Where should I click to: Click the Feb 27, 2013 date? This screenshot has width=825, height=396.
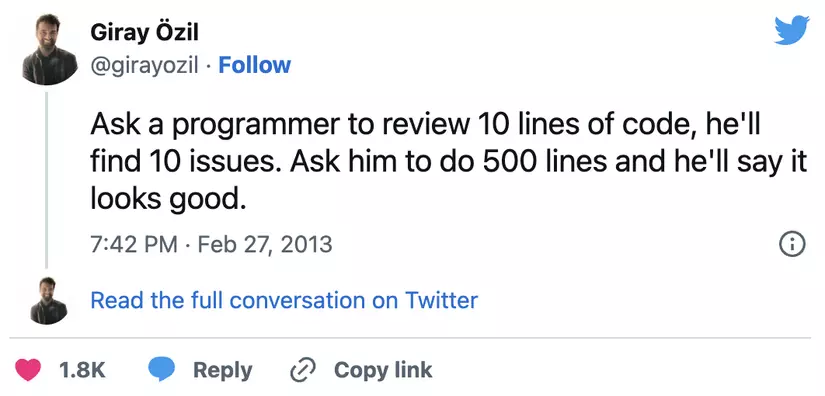pyautogui.click(x=265, y=245)
